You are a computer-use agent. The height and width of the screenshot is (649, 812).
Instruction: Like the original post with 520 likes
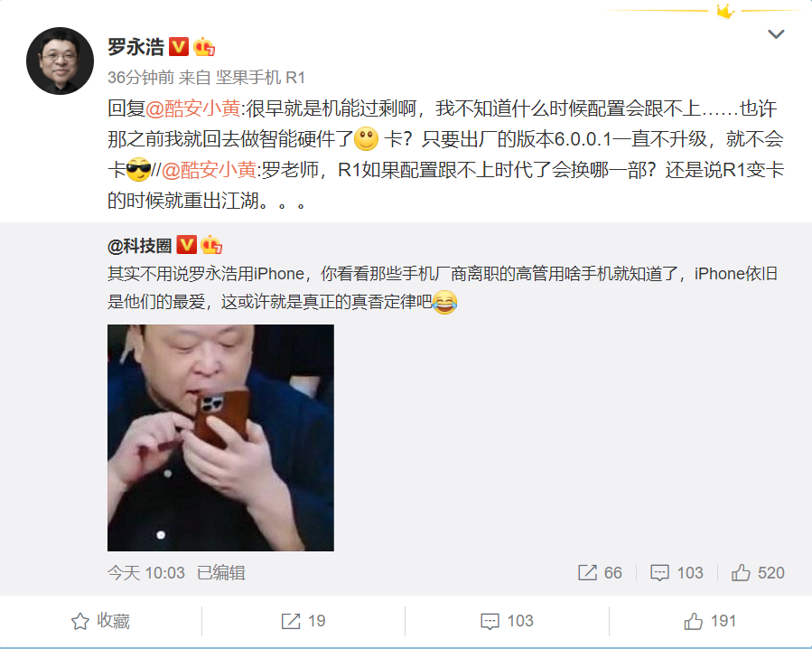coord(758,573)
